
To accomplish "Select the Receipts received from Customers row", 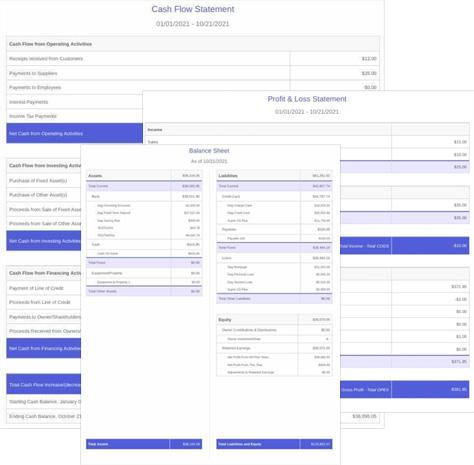I will 193,59.
